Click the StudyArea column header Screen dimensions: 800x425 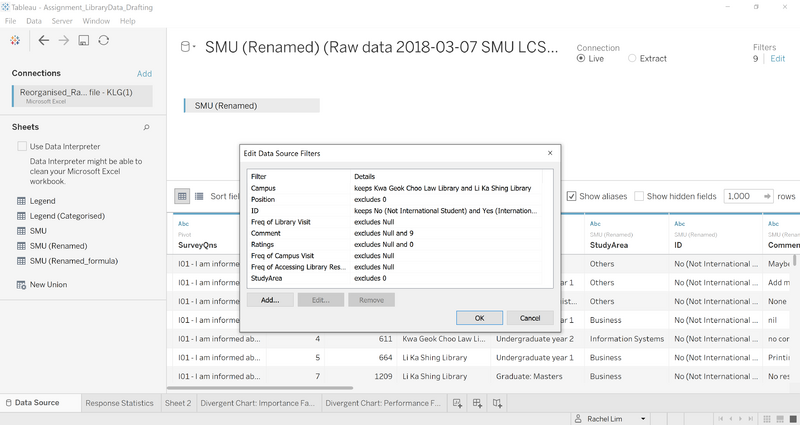[626, 234]
